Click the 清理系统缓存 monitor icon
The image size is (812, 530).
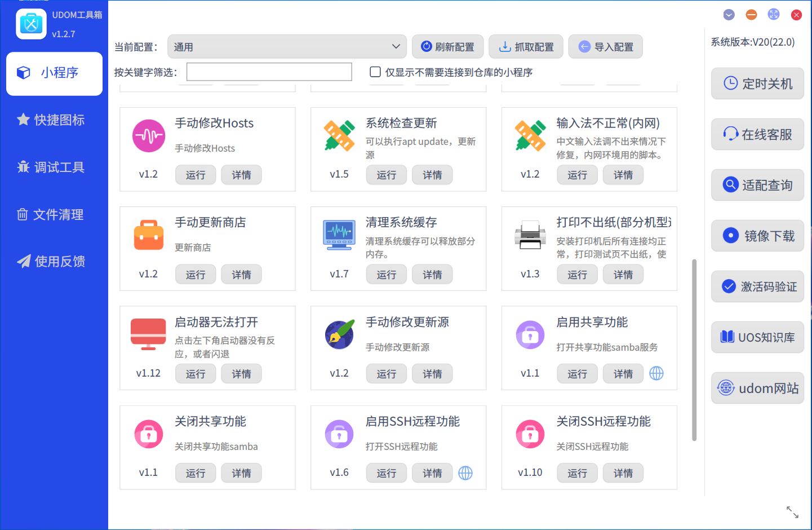[x=339, y=235]
